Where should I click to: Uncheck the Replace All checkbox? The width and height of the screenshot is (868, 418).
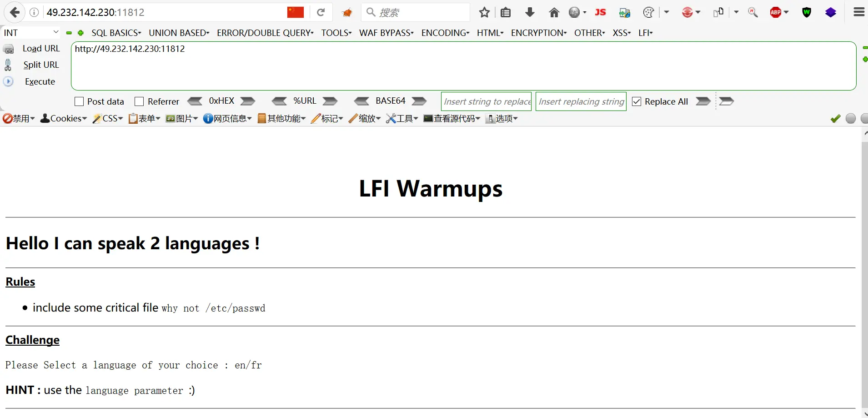tap(637, 101)
